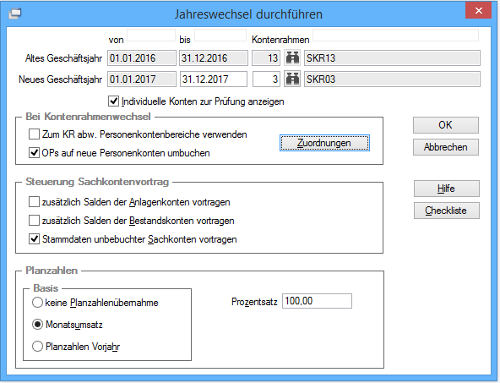The image size is (500, 383).
Task: Open the Zuordnungen dialog
Action: [x=324, y=143]
